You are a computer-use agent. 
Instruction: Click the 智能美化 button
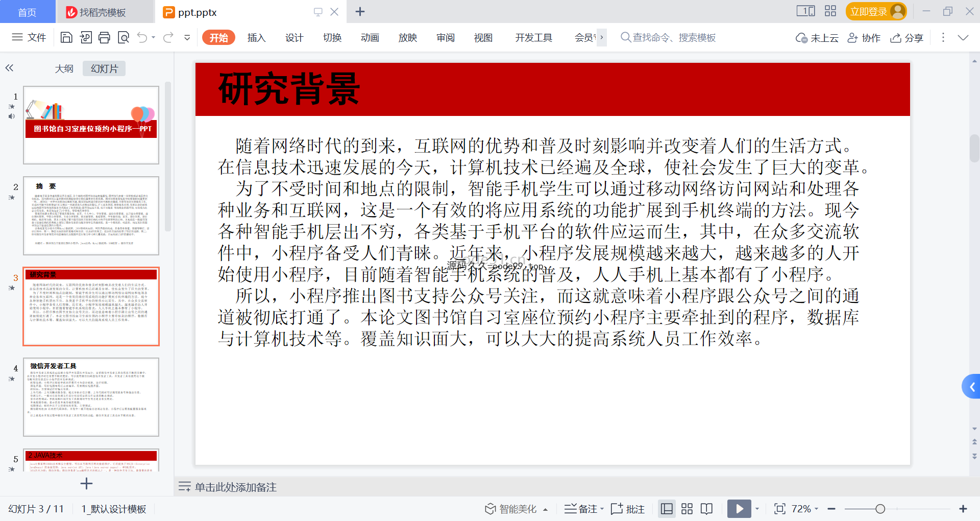pyautogui.click(x=511, y=509)
